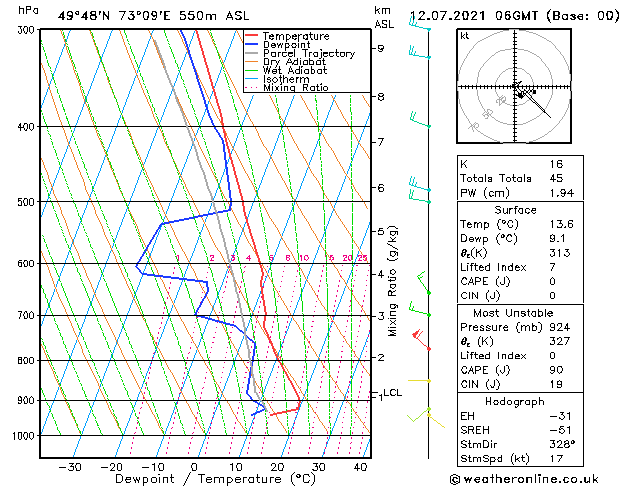The image size is (629, 486).
Task: Click the '300' pressure axis label
Action: (28, 30)
